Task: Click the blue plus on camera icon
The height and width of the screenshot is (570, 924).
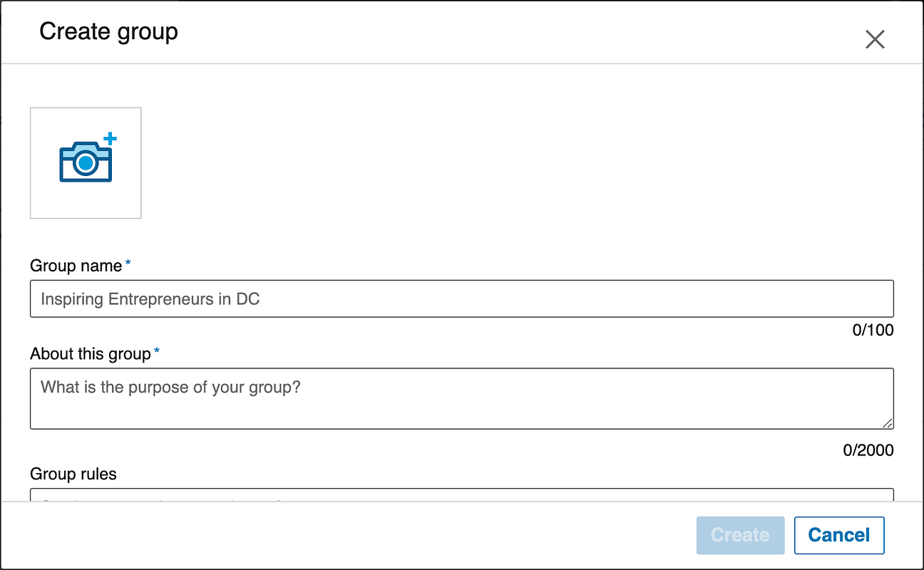Action: click(x=110, y=138)
